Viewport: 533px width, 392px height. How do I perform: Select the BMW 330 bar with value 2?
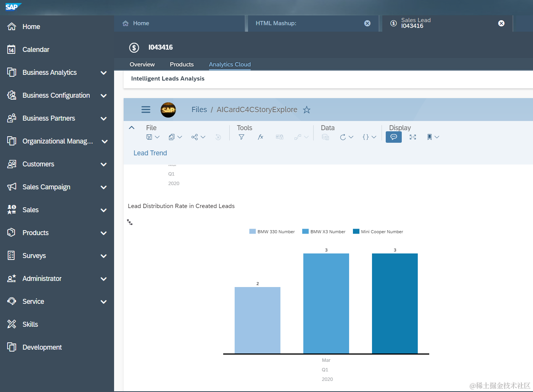point(258,320)
